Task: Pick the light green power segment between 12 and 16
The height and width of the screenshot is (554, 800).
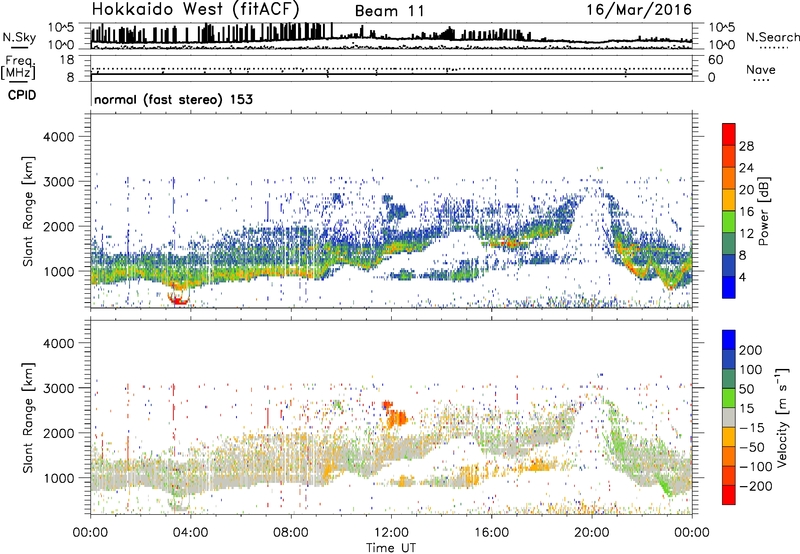Action: point(729,222)
